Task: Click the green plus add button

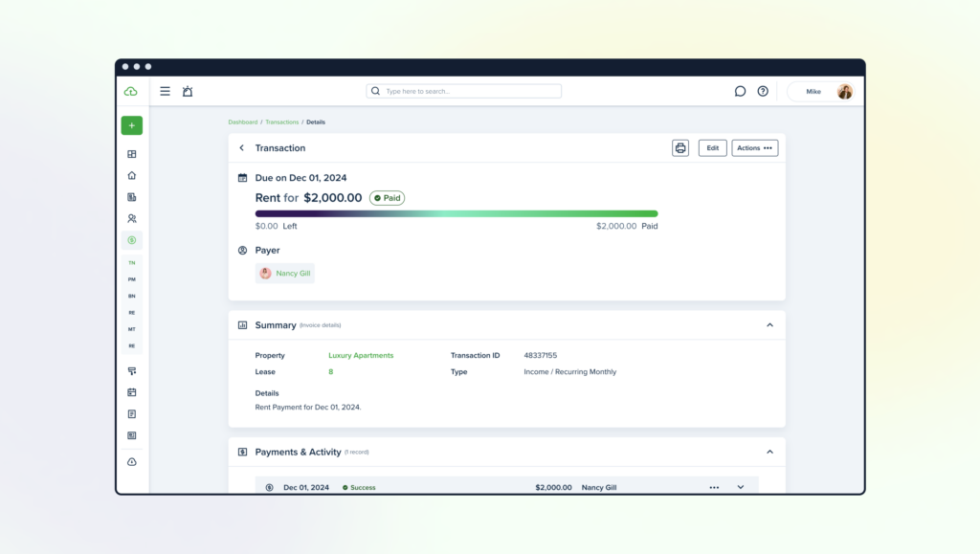Action: click(x=132, y=125)
